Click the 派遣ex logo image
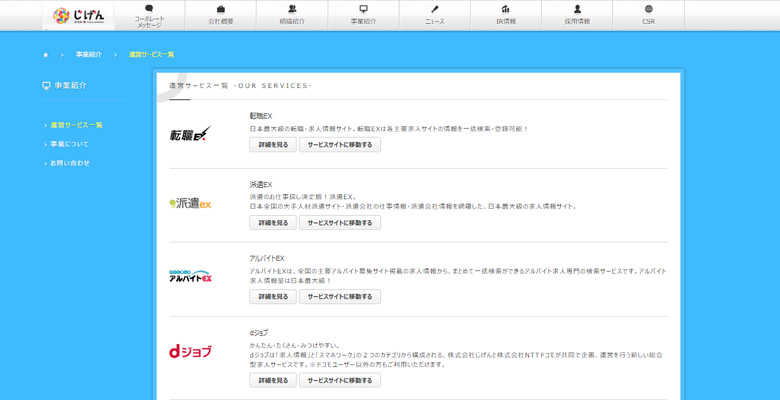The width and height of the screenshot is (780, 400). tap(191, 203)
